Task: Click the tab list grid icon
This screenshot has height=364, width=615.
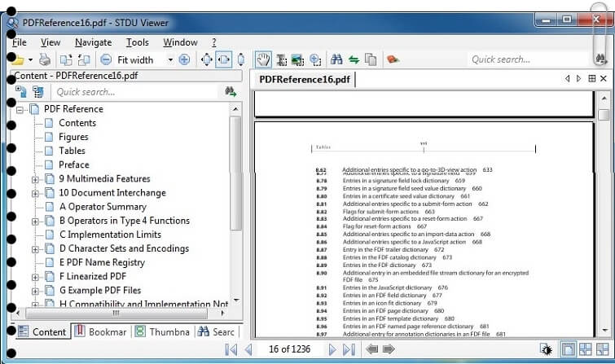Action: click(592, 78)
